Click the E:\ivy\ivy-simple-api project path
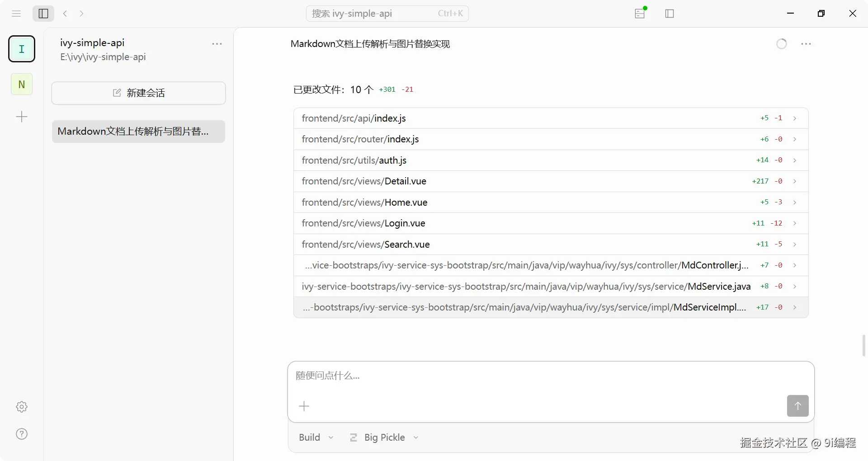 (103, 57)
